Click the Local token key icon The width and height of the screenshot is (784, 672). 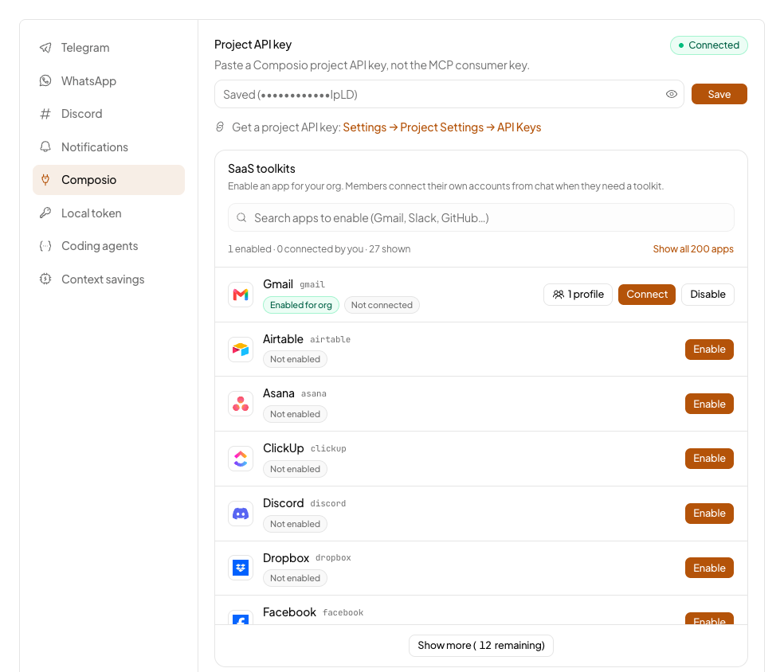[x=45, y=213]
